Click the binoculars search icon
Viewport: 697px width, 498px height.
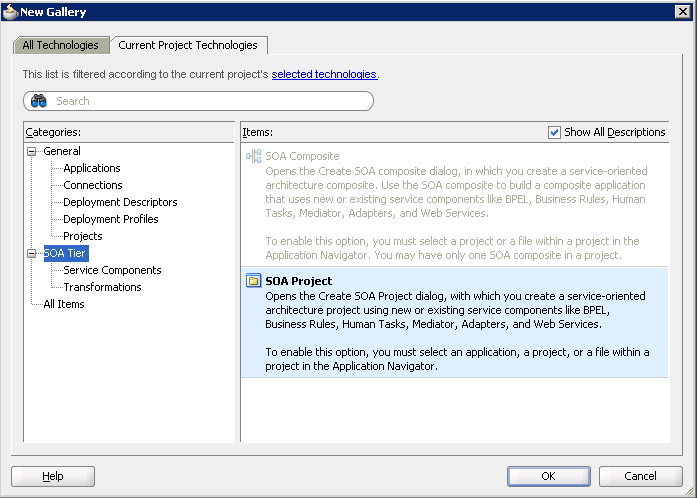click(x=39, y=101)
